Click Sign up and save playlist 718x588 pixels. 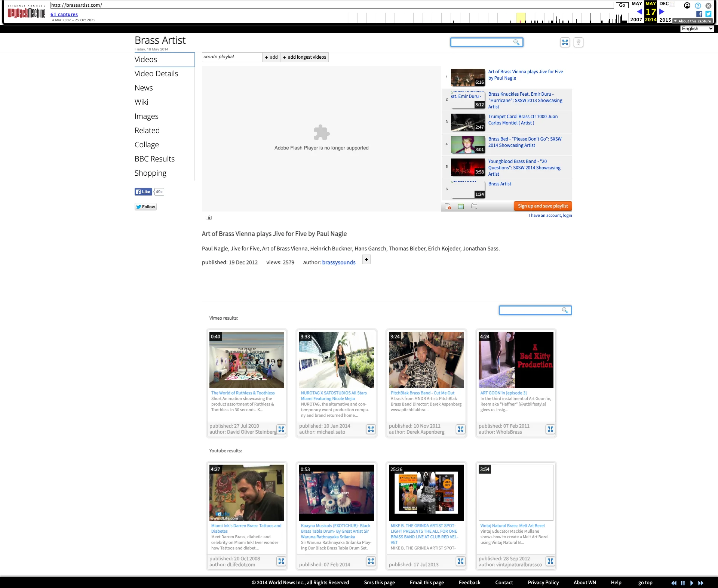542,206
